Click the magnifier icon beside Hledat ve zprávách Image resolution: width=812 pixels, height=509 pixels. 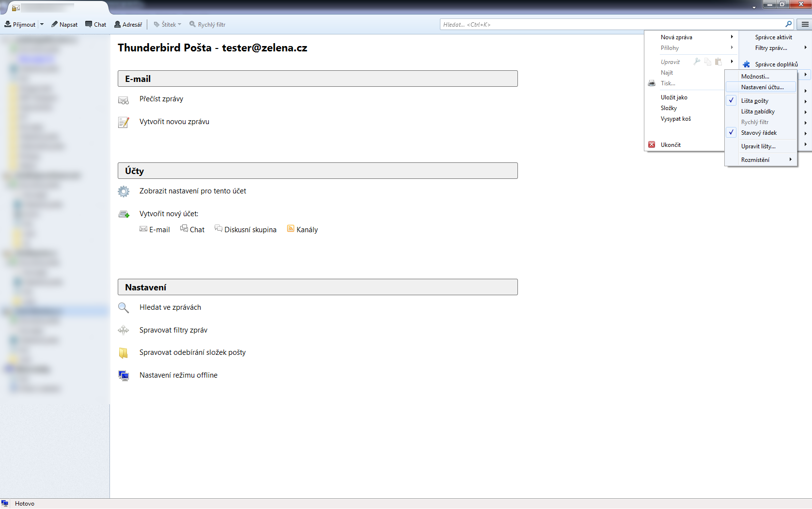point(124,308)
